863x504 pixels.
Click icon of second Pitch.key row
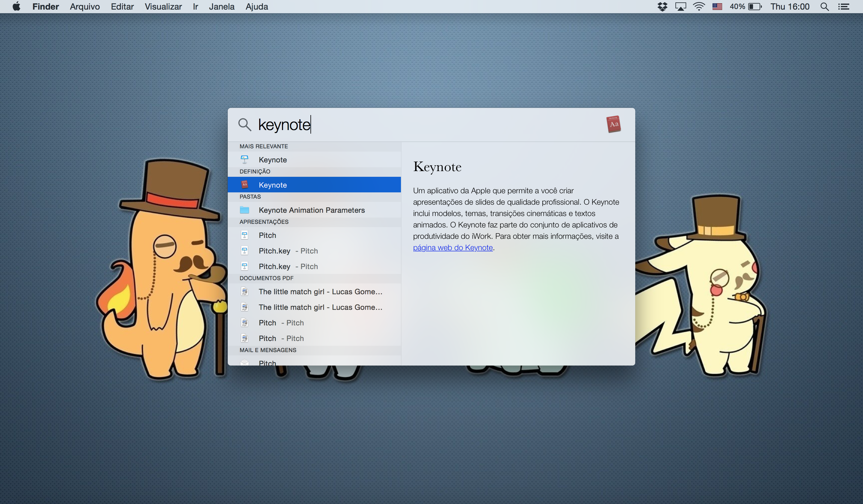[245, 266]
